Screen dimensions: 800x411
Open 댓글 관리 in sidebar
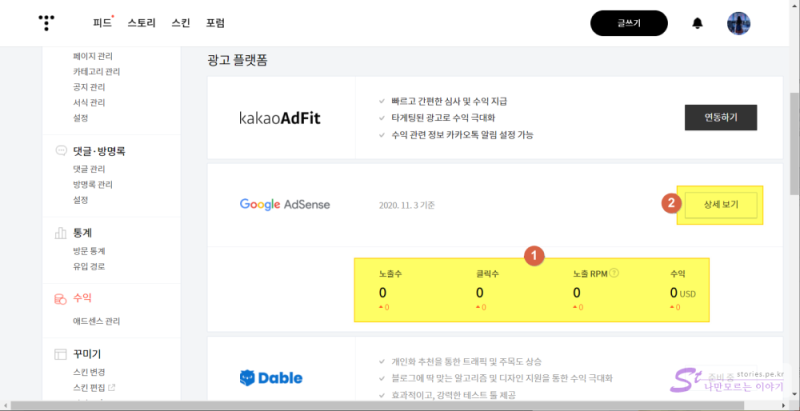coord(89,169)
